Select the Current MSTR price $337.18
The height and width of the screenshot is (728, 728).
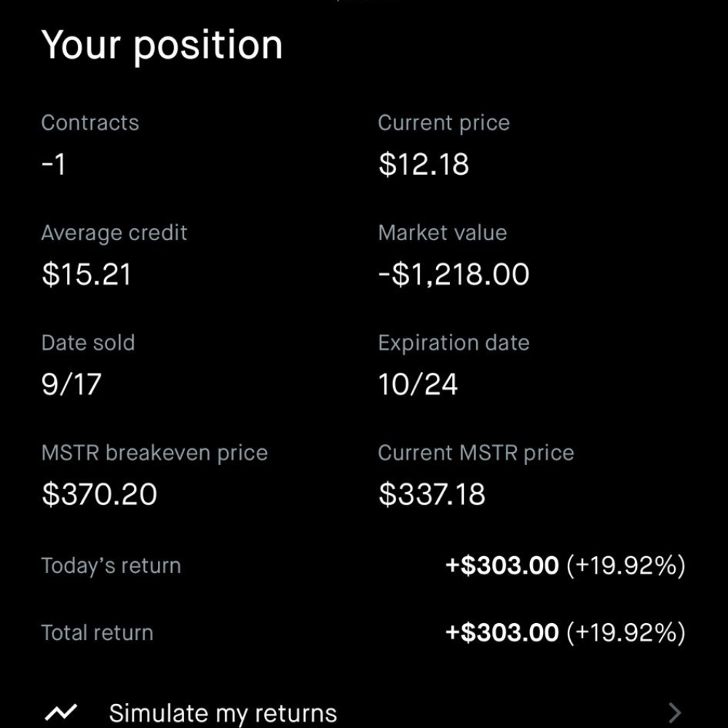[432, 495]
